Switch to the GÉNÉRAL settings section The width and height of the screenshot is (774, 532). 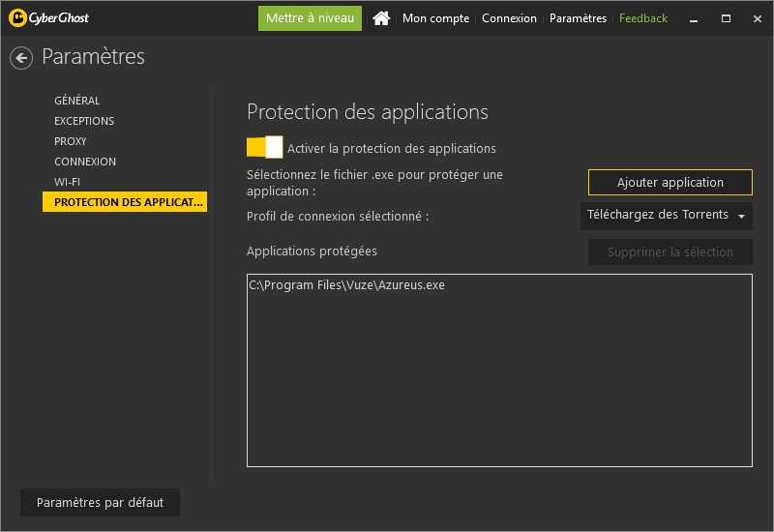point(77,101)
